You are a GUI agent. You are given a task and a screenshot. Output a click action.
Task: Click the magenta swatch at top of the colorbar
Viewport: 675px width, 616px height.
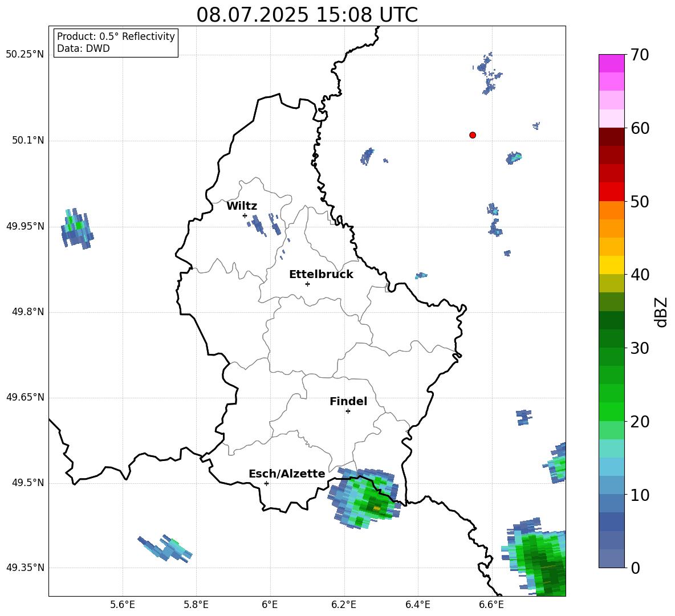[611, 63]
